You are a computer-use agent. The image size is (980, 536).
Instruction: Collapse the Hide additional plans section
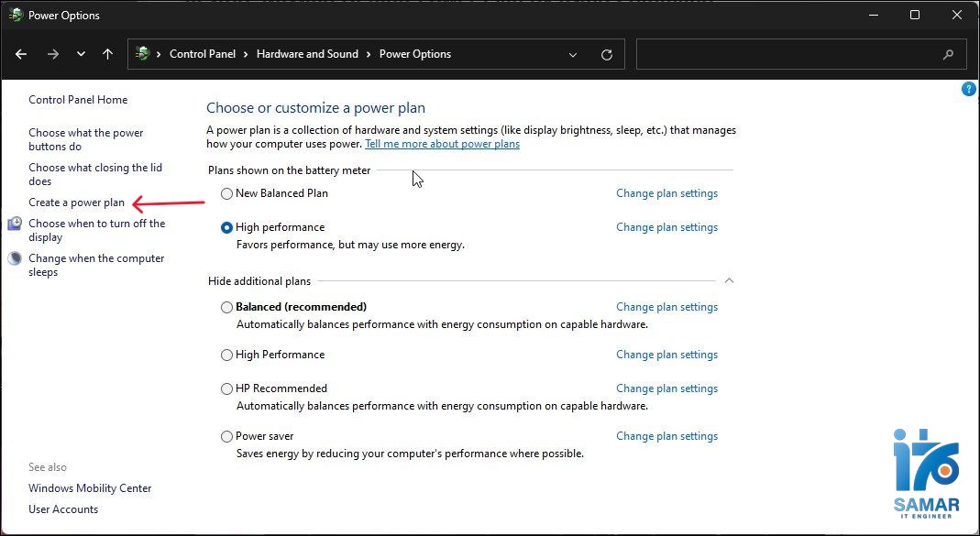tap(729, 280)
